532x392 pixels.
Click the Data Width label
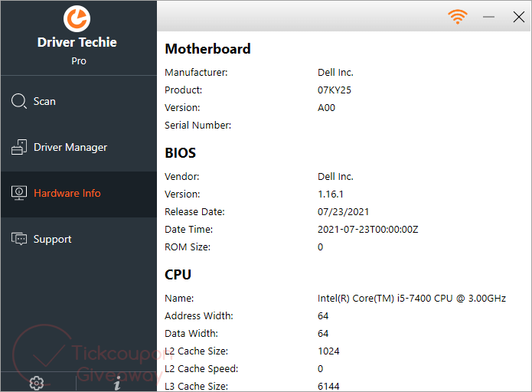click(x=191, y=334)
